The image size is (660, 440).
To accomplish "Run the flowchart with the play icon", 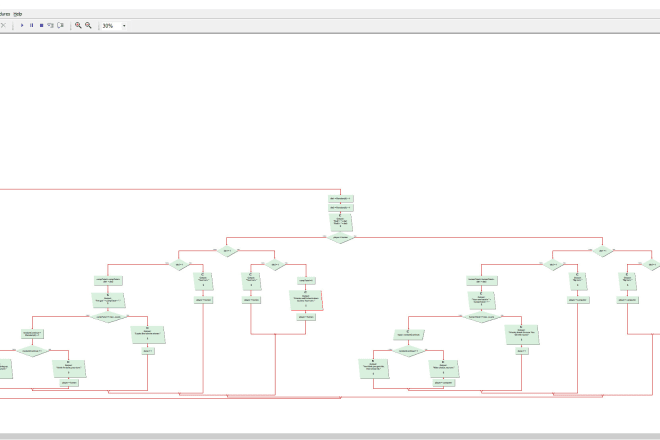I will point(22,25).
